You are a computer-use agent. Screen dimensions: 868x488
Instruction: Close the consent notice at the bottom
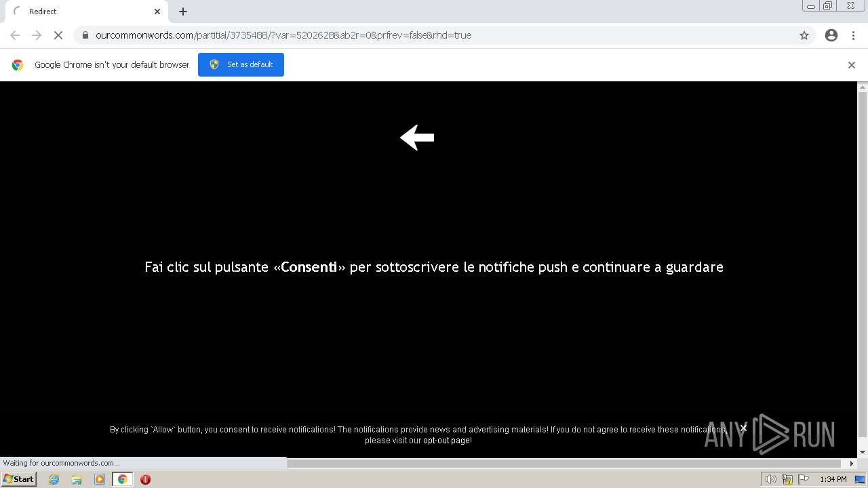[x=743, y=428]
